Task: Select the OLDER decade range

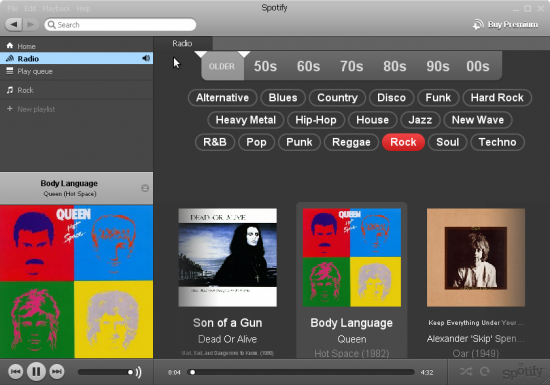Action: [x=222, y=66]
